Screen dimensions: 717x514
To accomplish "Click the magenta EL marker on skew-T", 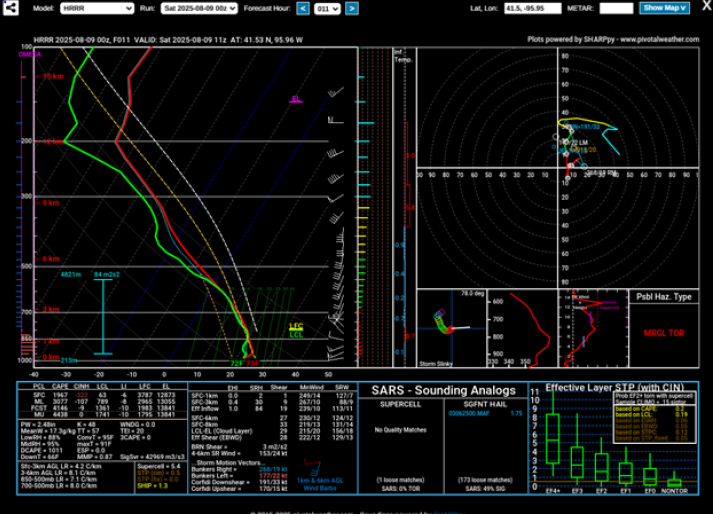I will click(296, 99).
